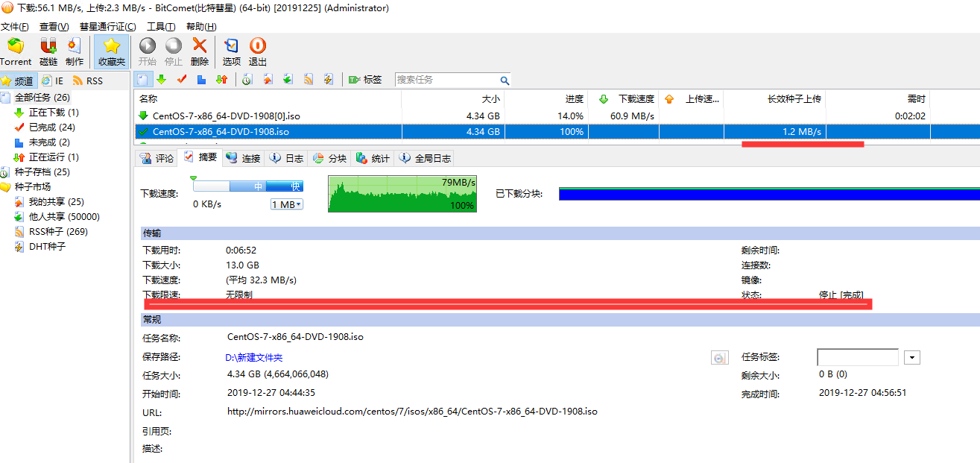
Task: Filter by completed red checkmark icon
Action: point(181,79)
